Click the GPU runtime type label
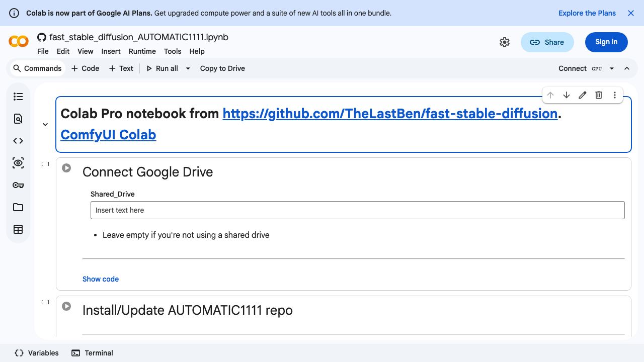This screenshot has width=644, height=362. [597, 68]
